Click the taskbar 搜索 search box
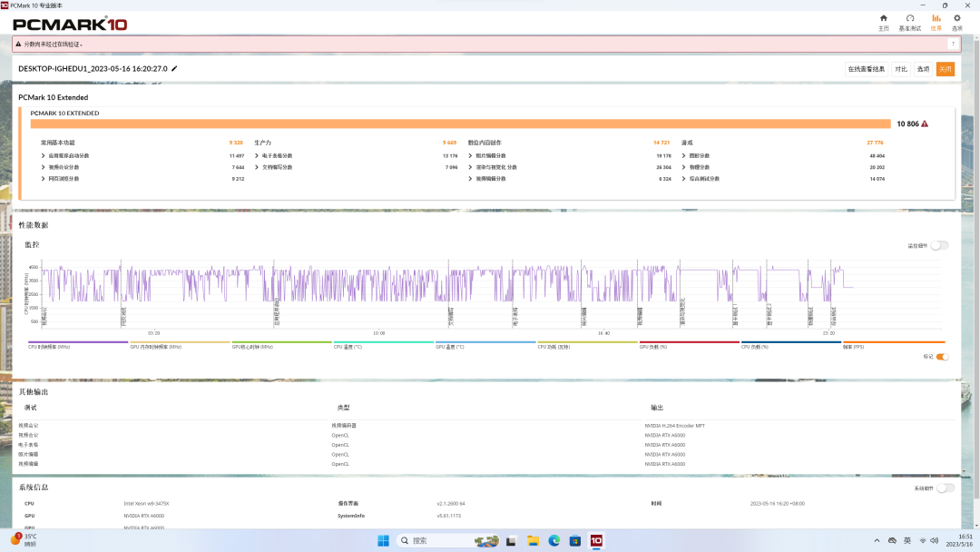 click(447, 541)
